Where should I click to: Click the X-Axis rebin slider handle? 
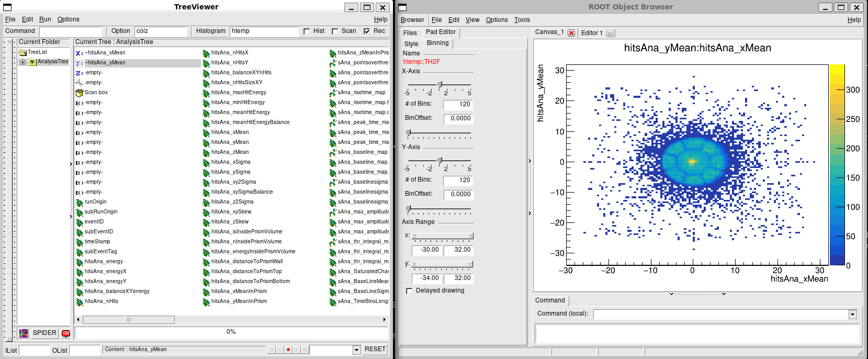point(439,84)
